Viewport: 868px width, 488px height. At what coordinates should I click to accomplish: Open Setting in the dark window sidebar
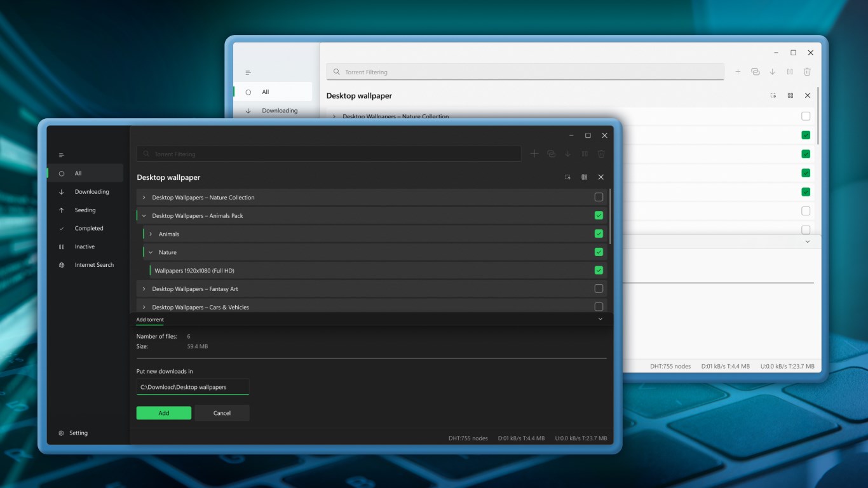pos(73,433)
